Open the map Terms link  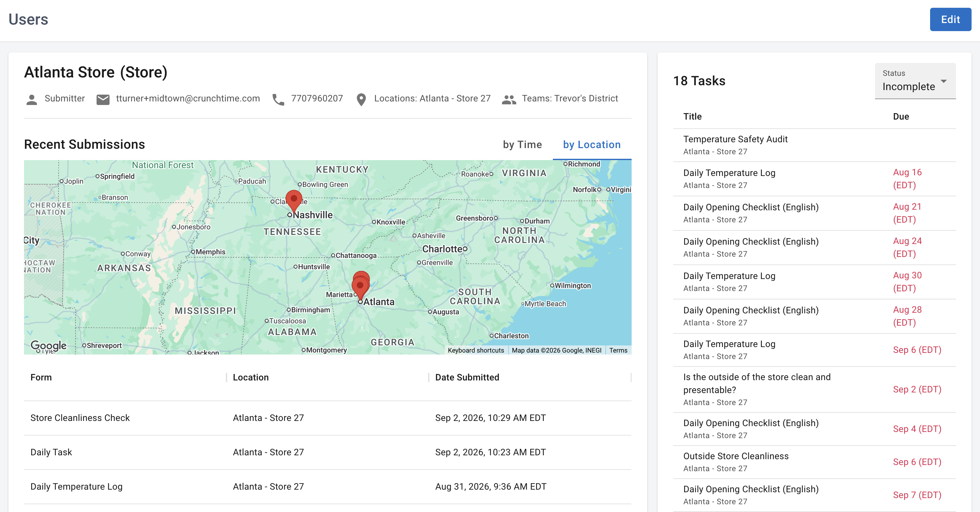tap(618, 350)
